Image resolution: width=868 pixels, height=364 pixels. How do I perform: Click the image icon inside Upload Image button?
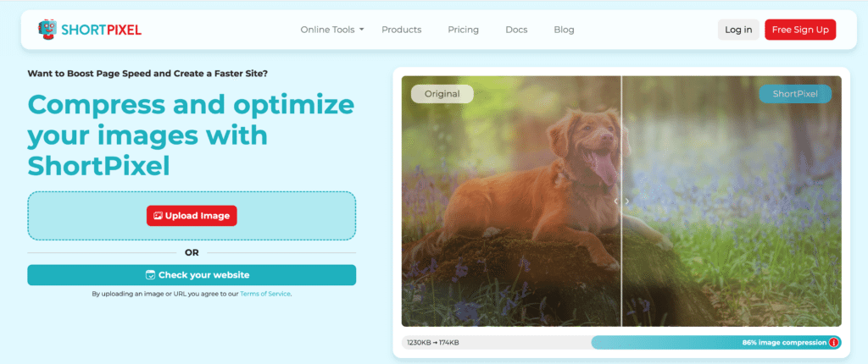click(158, 216)
